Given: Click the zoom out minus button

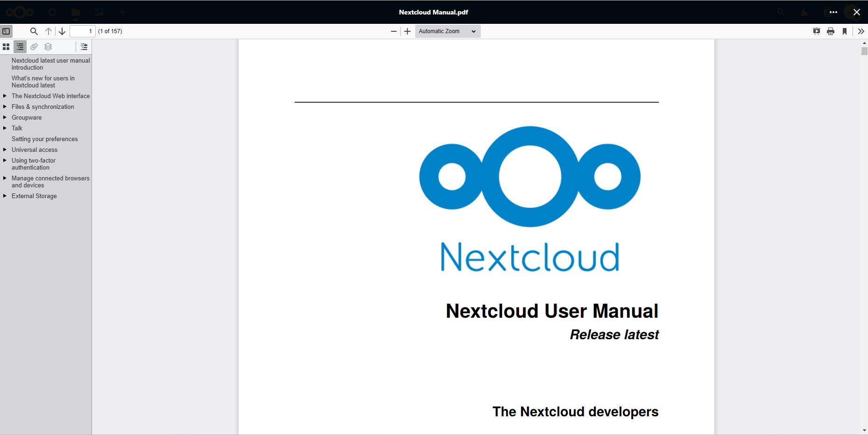Looking at the screenshot, I should click(x=394, y=31).
